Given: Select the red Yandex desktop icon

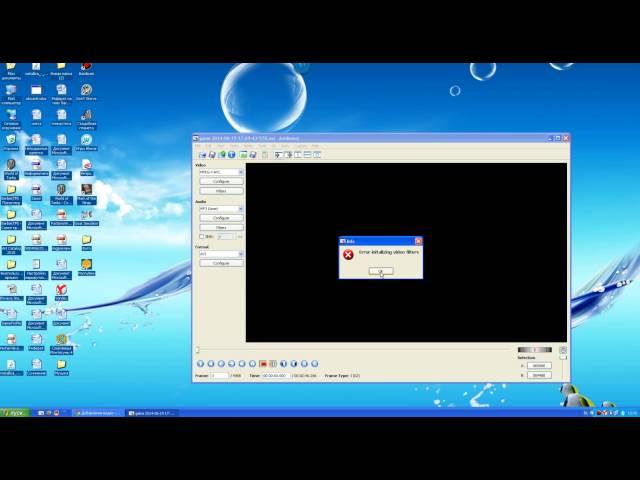Looking at the screenshot, I should coord(61,292).
